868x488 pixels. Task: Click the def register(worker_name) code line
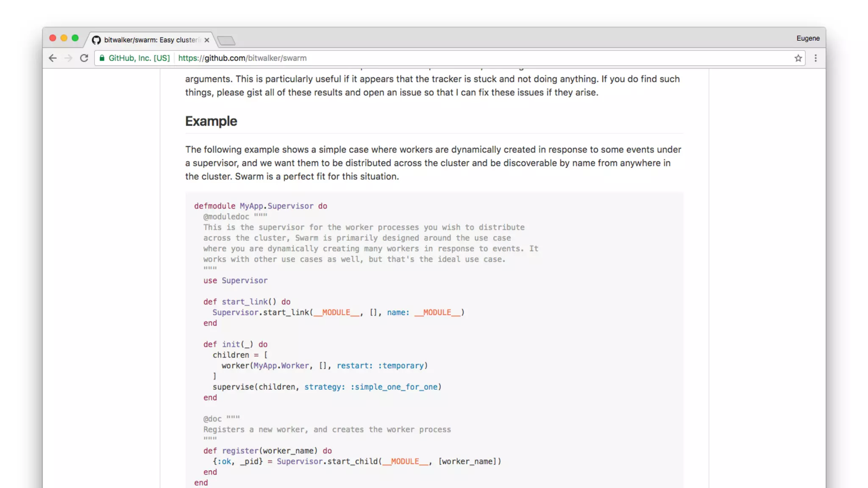(x=267, y=451)
